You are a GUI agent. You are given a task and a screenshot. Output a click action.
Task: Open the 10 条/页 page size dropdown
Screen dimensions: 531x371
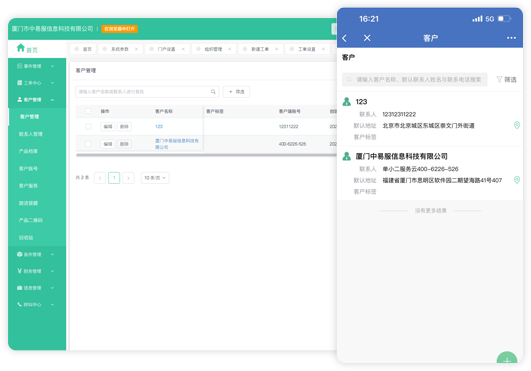click(155, 178)
